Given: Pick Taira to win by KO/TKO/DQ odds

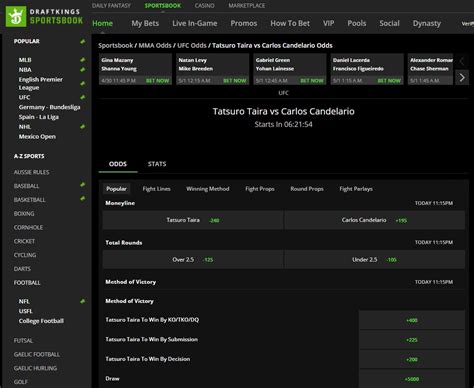Looking at the screenshot, I should (x=412, y=320).
